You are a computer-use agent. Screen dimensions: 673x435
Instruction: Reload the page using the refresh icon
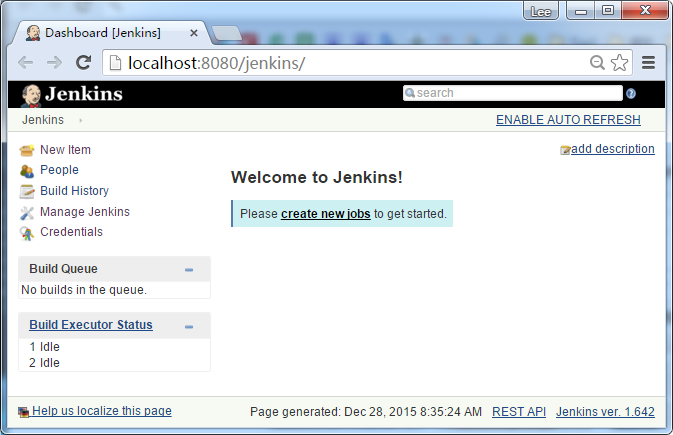click(84, 63)
